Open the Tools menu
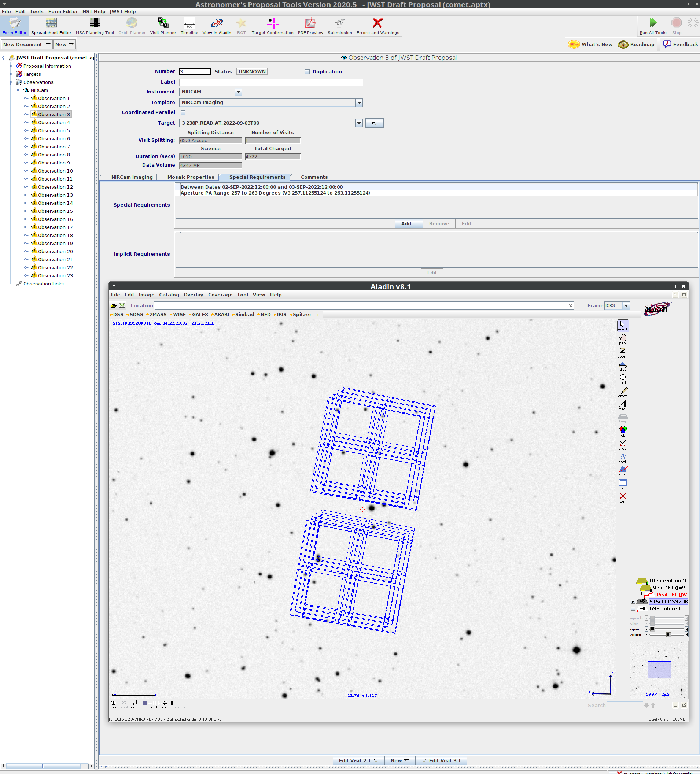Screen dimensions: 700x774 tap(36, 11)
